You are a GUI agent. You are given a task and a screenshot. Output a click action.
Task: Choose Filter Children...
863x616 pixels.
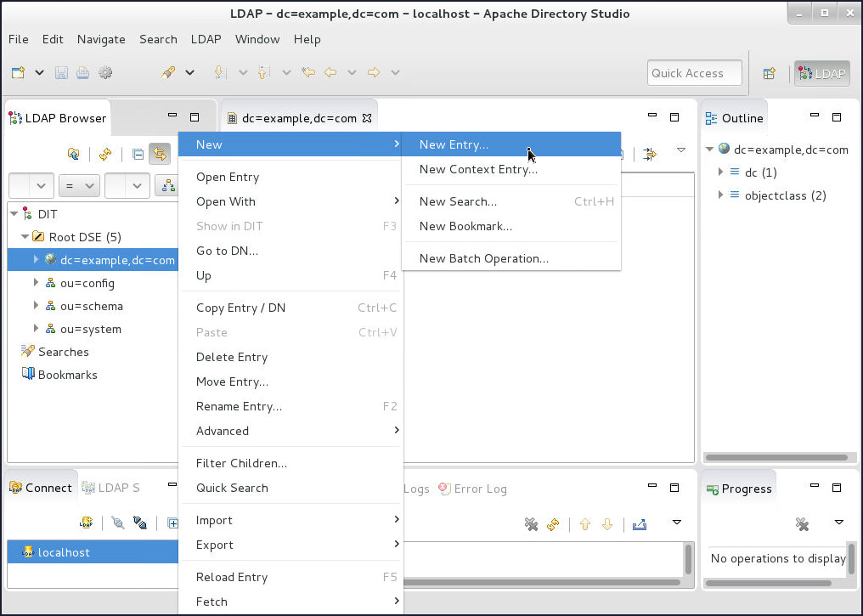(x=291, y=464)
